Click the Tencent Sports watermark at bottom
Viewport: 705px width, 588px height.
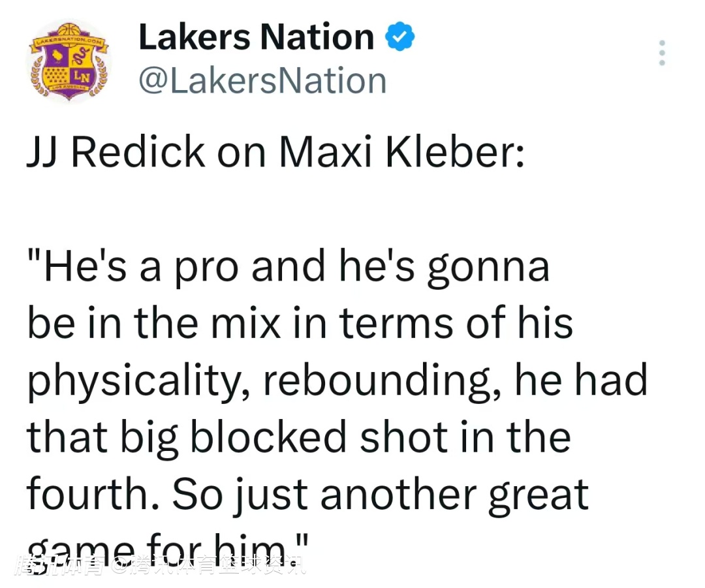(x=159, y=565)
